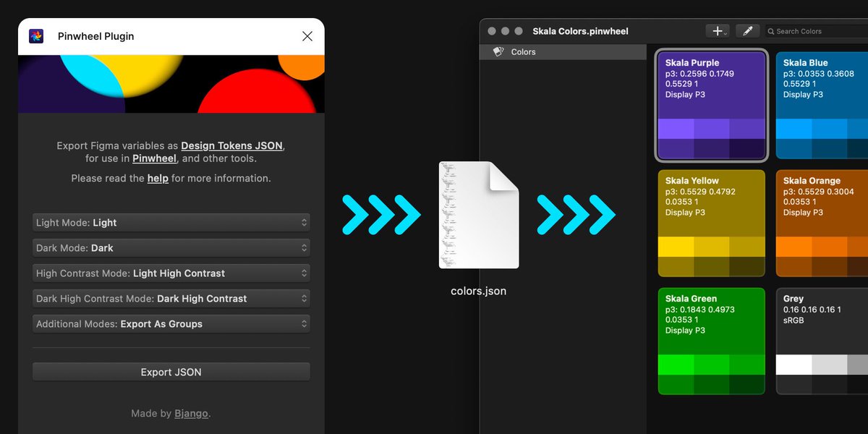Click the bright green variant in Skala Green

(x=676, y=365)
